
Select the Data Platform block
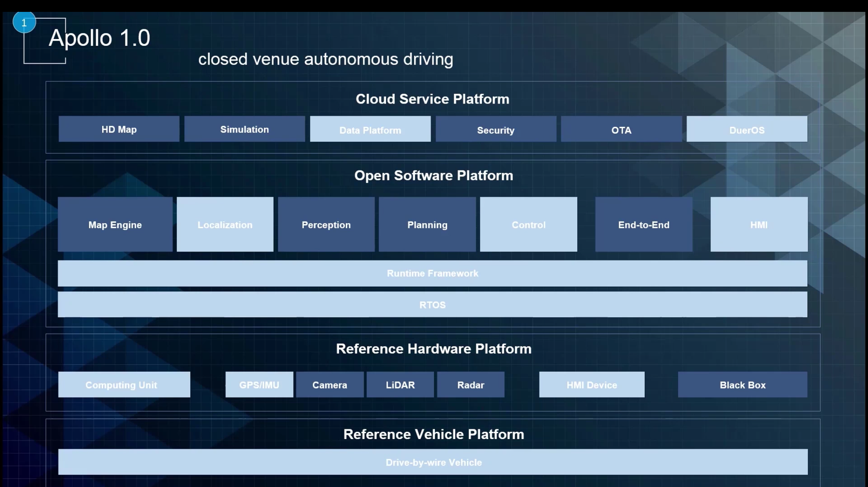pos(370,129)
